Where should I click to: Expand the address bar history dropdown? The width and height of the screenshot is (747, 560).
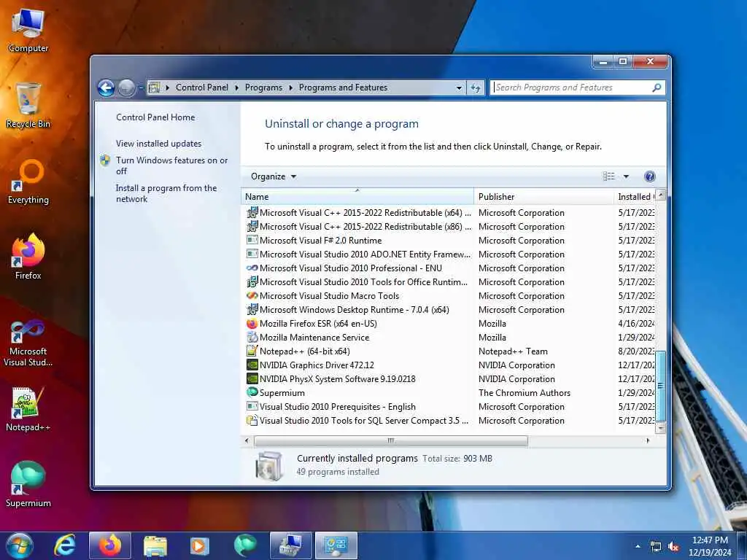tap(459, 88)
